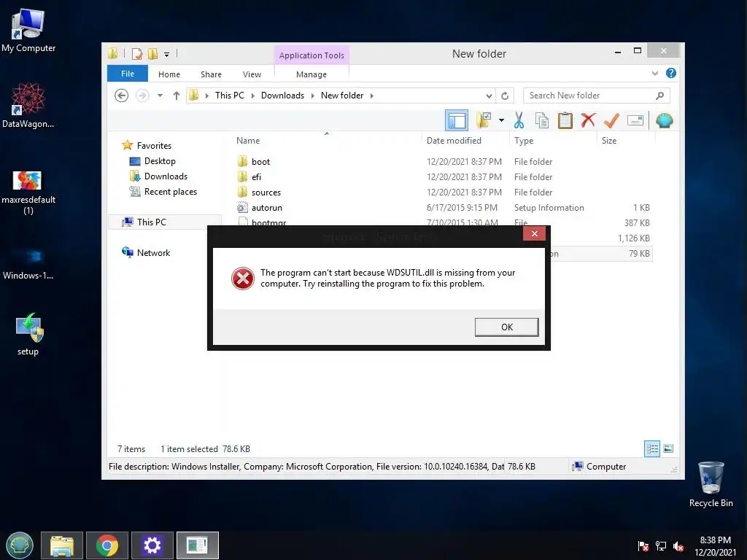747x560 pixels.
Task: Sort by the Type column header
Action: [x=524, y=141]
